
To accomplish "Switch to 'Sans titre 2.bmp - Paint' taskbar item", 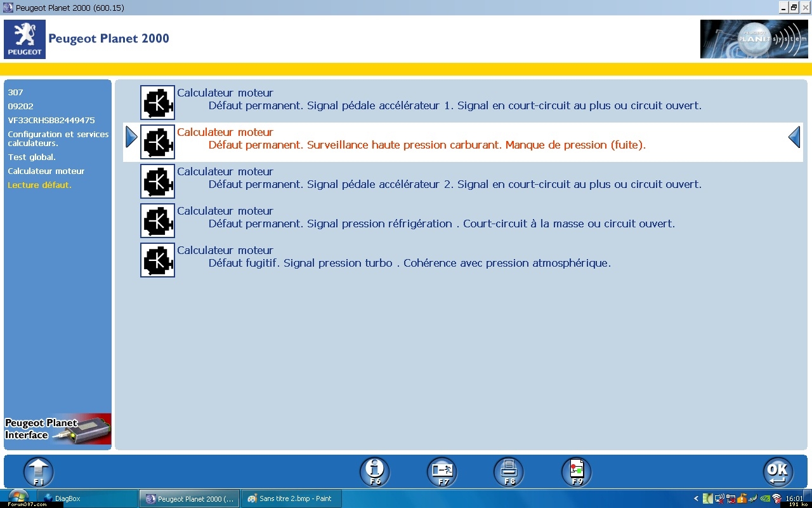I will (x=291, y=498).
